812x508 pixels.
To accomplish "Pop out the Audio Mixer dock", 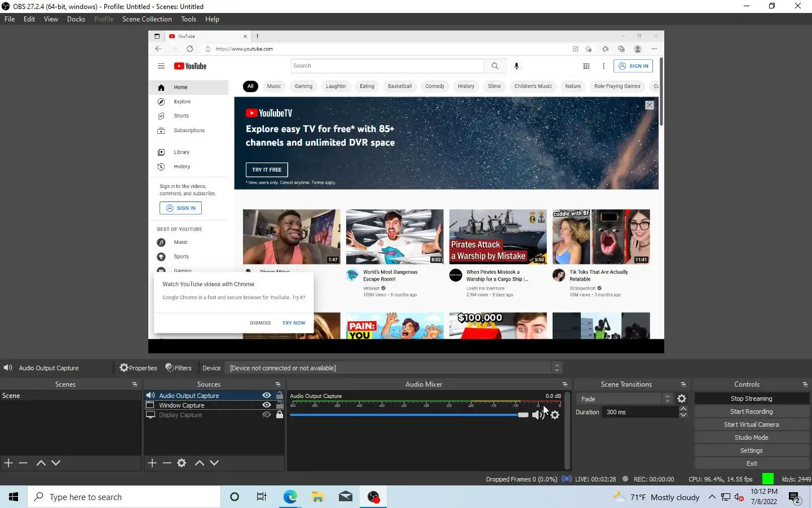I will [x=565, y=384].
